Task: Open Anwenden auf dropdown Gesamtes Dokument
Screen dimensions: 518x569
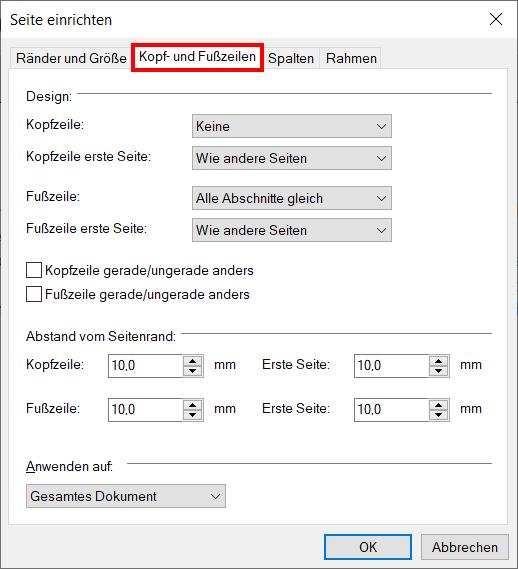Action: (x=126, y=496)
